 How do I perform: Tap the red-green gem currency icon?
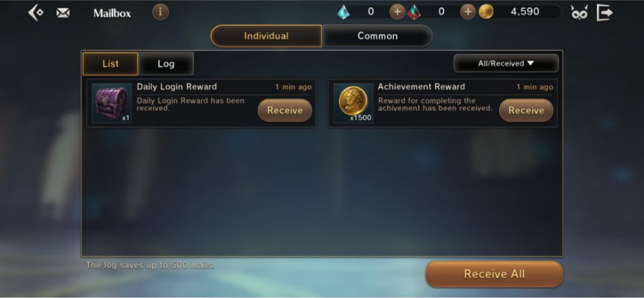[x=414, y=12]
